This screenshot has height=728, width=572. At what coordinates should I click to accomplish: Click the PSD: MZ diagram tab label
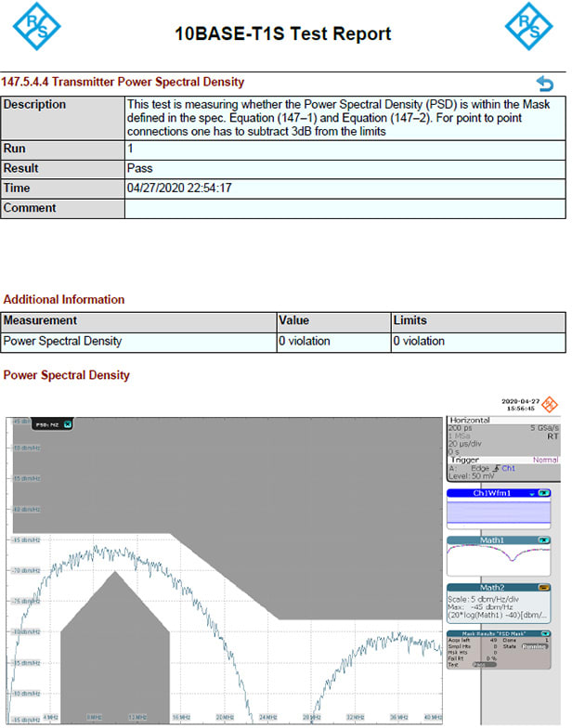coord(47,424)
